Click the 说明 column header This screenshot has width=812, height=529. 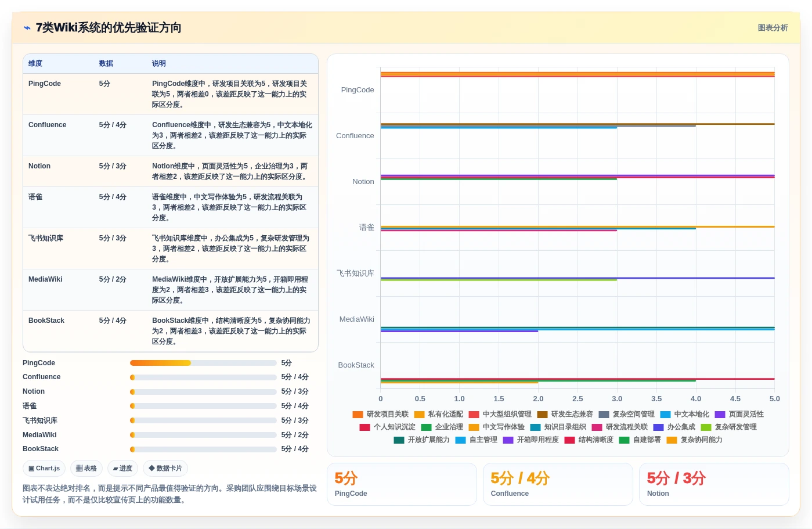(159, 63)
